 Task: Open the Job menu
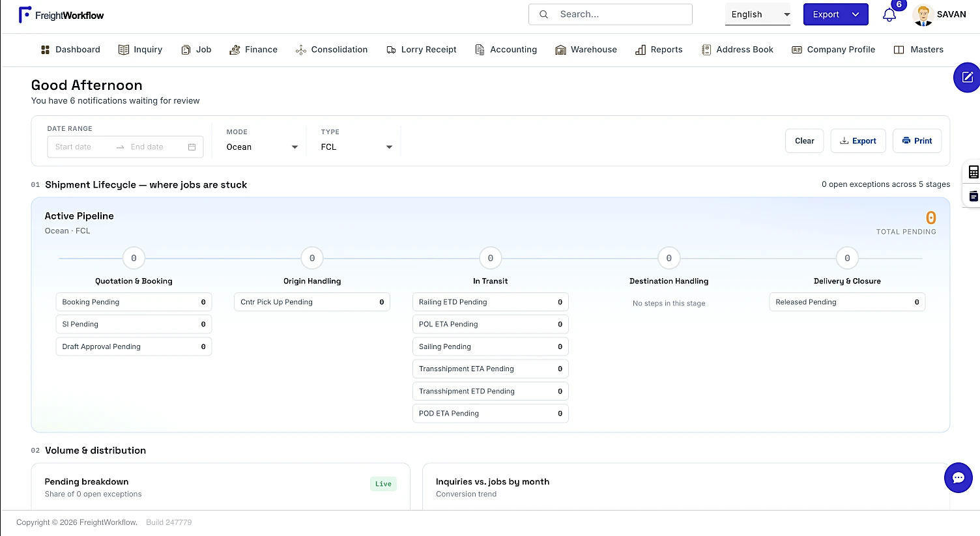tap(196, 49)
